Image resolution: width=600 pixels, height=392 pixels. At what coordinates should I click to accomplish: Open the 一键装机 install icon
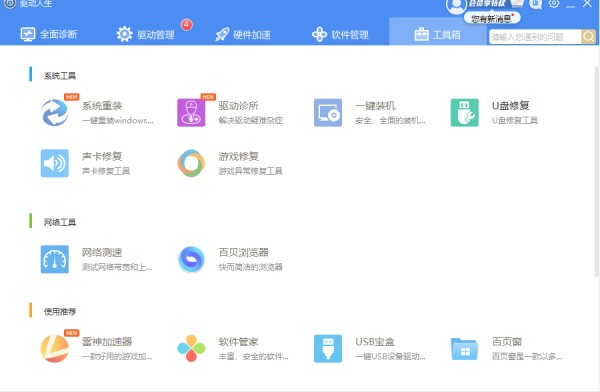click(x=328, y=113)
